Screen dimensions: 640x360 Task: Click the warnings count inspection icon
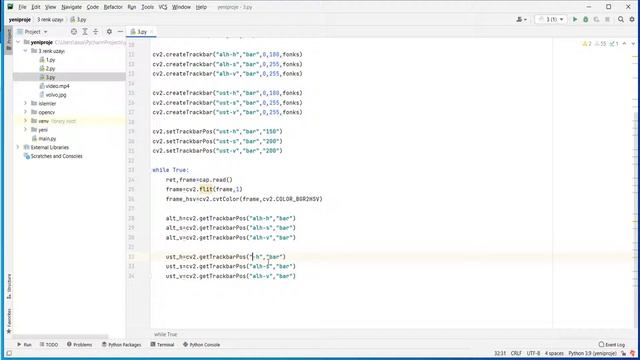click(587, 44)
